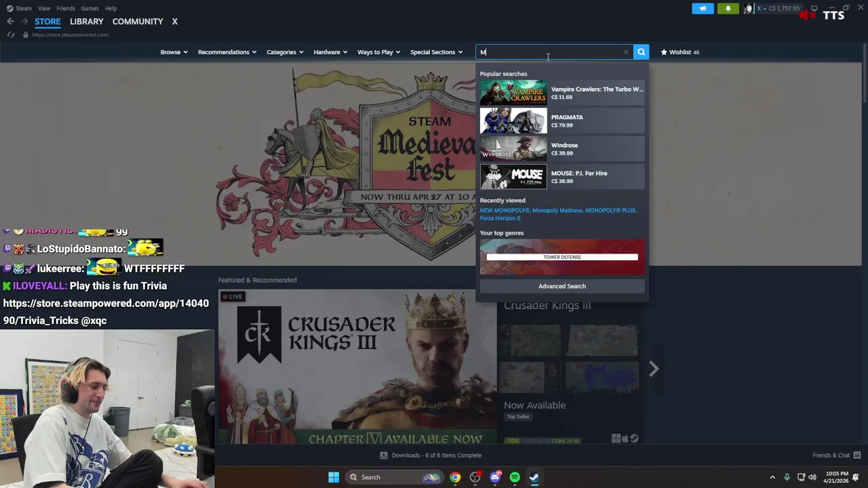868x488 pixels.
Task: Open the View menu
Action: (x=44, y=8)
